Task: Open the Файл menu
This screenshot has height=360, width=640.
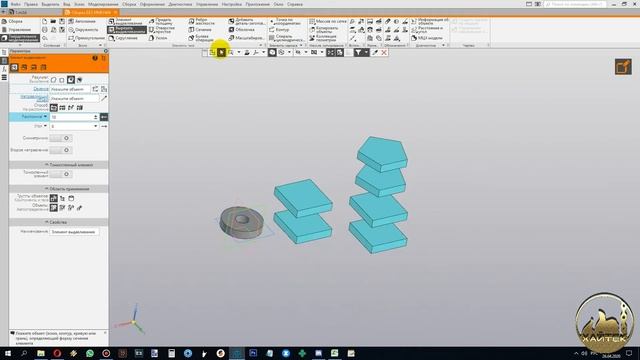Action: click(16, 4)
